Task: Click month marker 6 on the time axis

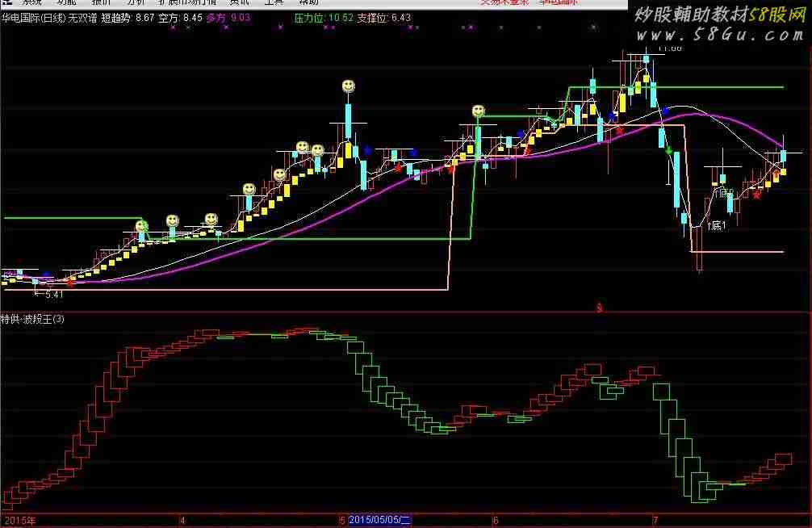Action: (495, 520)
